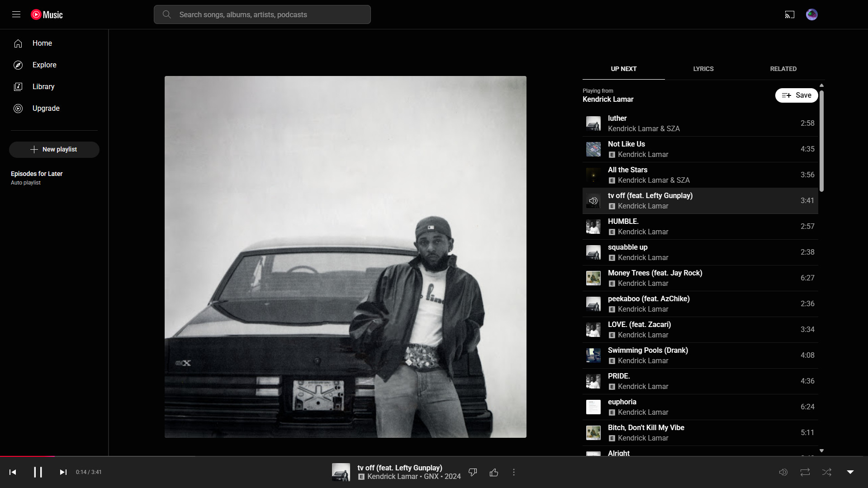
Task: Mute the volume speaker icon
Action: tap(783, 472)
